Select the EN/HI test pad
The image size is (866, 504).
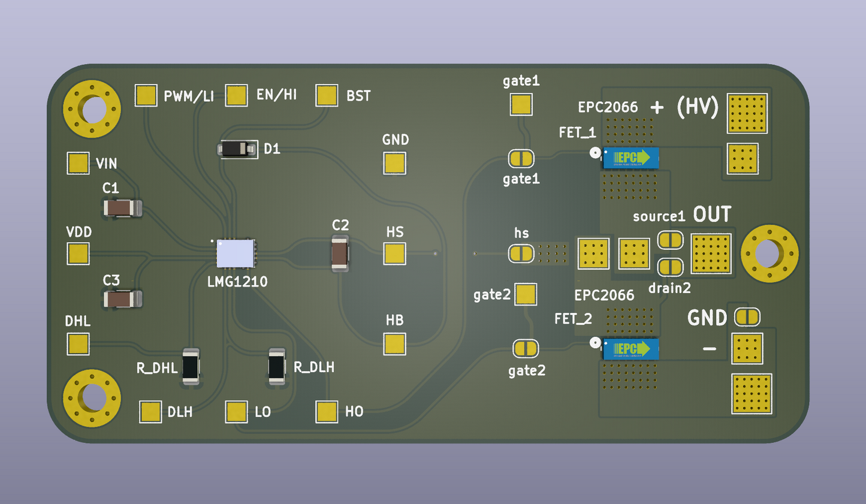click(236, 95)
